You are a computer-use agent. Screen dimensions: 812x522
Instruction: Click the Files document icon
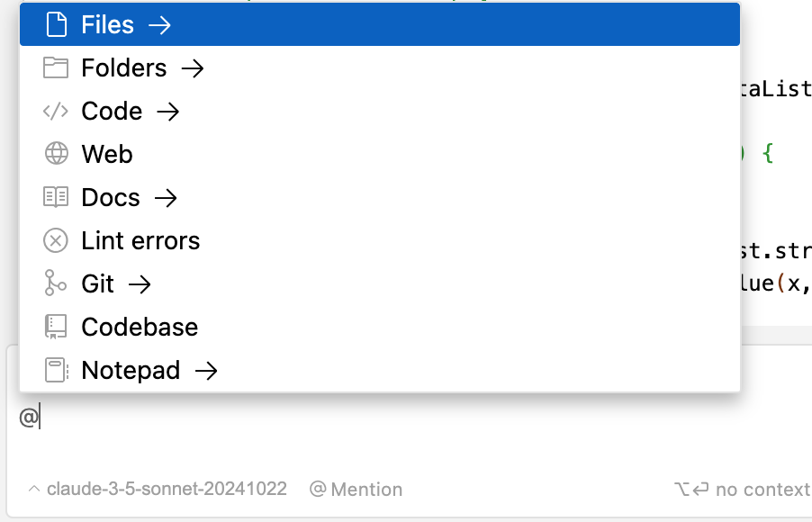click(56, 24)
